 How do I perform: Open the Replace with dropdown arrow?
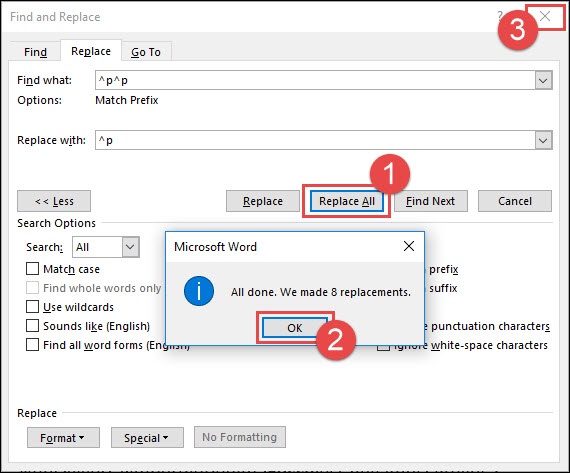click(543, 140)
